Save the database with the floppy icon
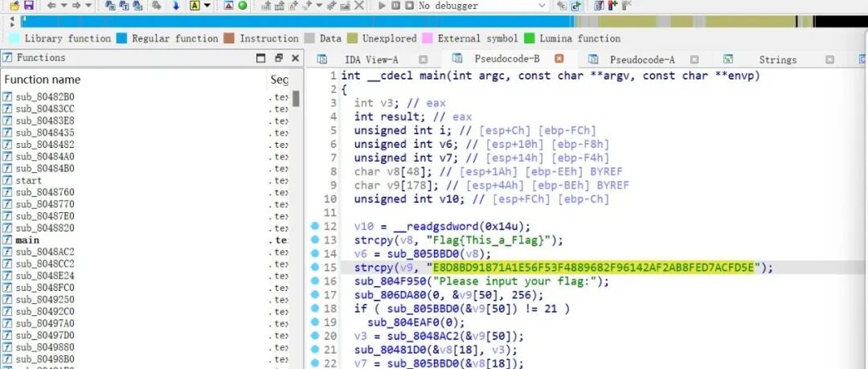 [29, 6]
